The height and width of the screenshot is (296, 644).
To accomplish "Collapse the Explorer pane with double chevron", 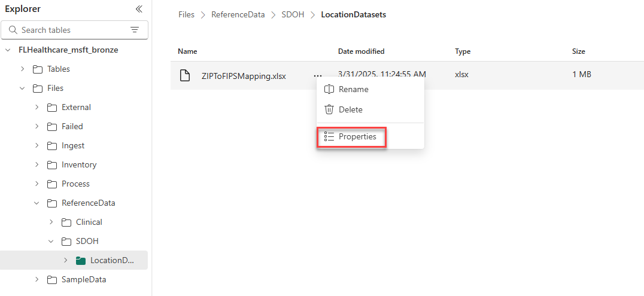I will (x=139, y=9).
